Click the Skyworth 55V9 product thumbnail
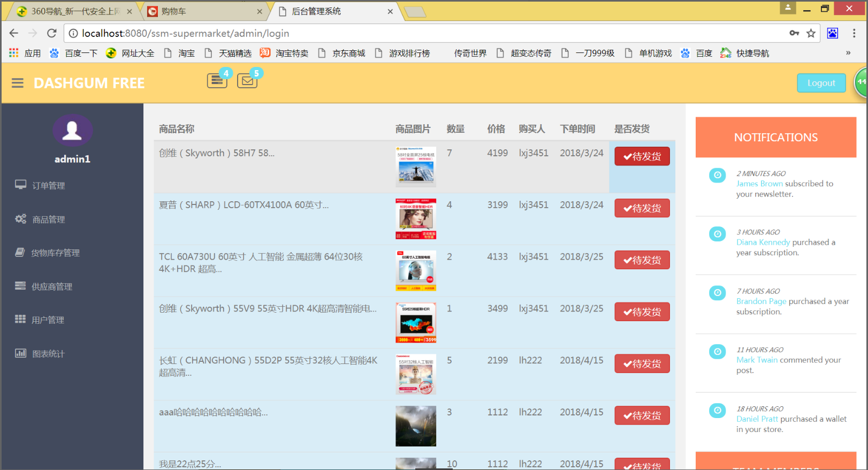 click(416, 323)
